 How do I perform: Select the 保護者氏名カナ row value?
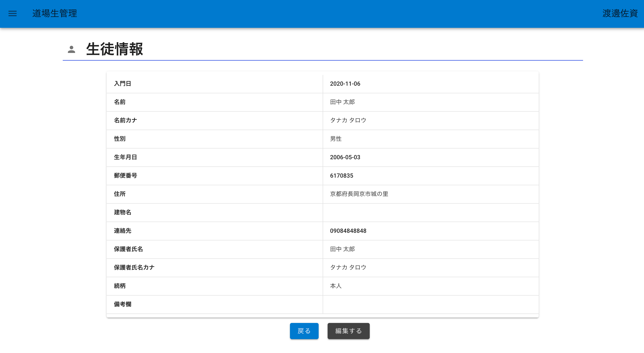(x=348, y=267)
